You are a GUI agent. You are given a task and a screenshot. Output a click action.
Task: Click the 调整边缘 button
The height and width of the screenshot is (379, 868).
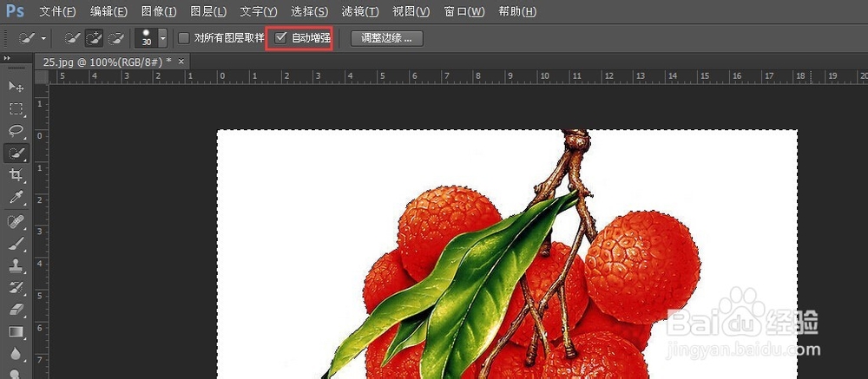[x=387, y=39]
